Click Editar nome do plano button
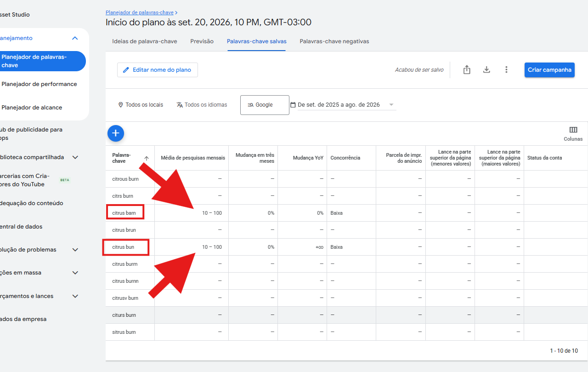 [x=158, y=70]
